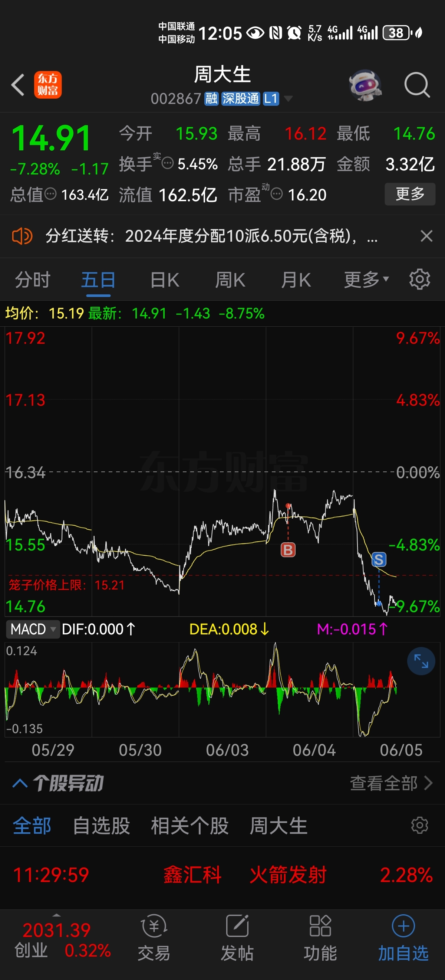Tap the L1 level badge
Viewport: 445px width, 980px height.
[271, 99]
